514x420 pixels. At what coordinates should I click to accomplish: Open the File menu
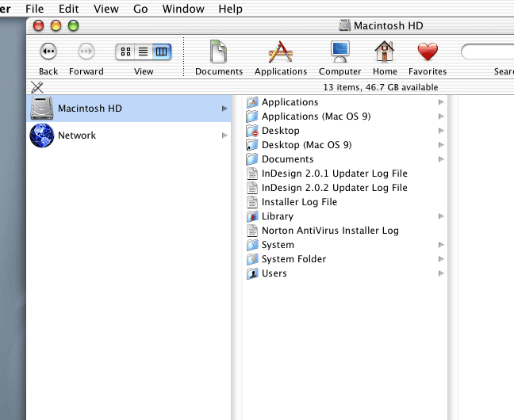[34, 9]
